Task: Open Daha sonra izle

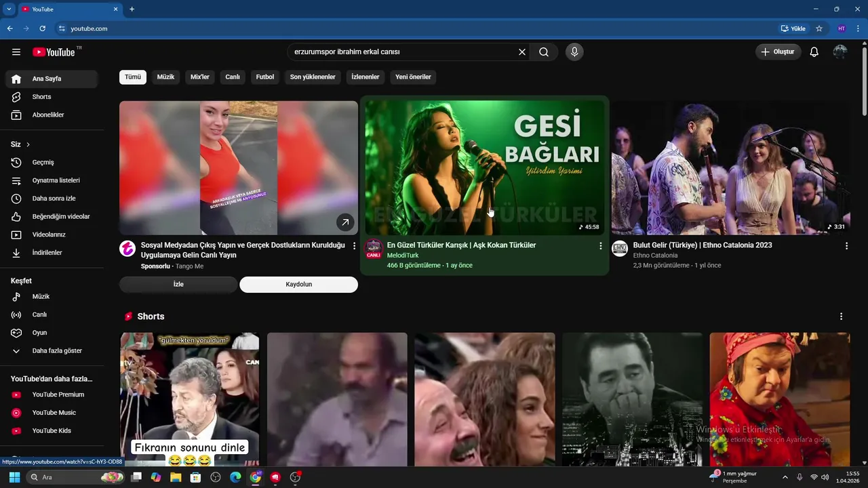Action: 52,199
